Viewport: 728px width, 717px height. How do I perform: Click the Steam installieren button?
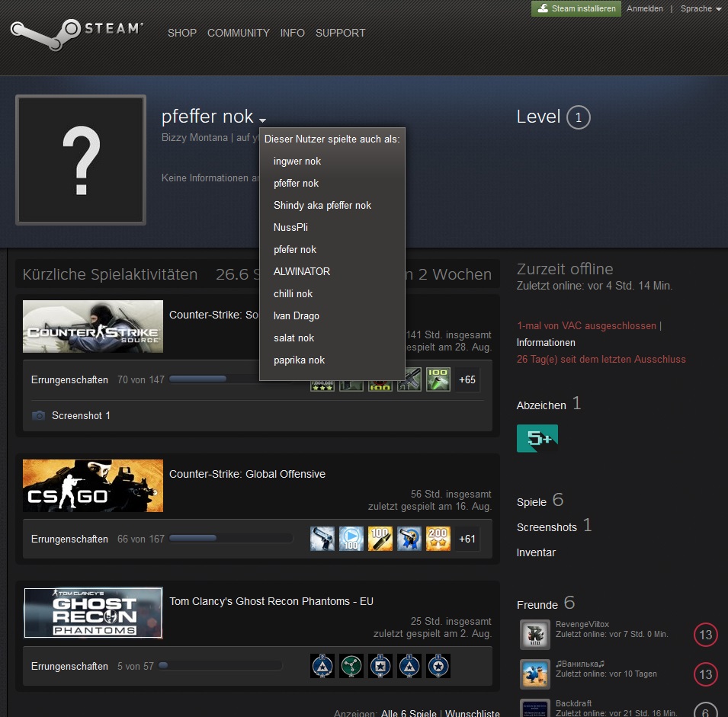[x=576, y=8]
